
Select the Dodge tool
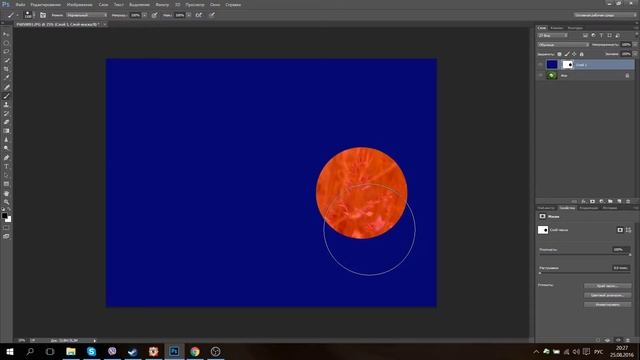(6, 149)
